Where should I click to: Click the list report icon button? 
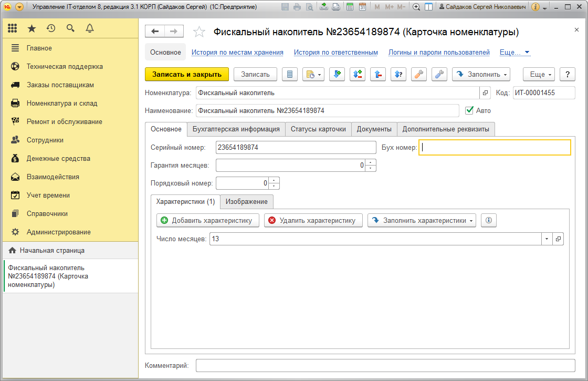pyautogui.click(x=289, y=74)
